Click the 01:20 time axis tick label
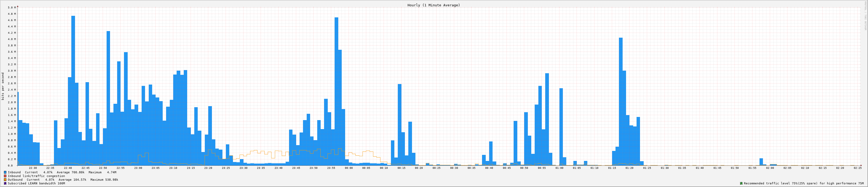This screenshot has height=187, width=868. point(629,168)
